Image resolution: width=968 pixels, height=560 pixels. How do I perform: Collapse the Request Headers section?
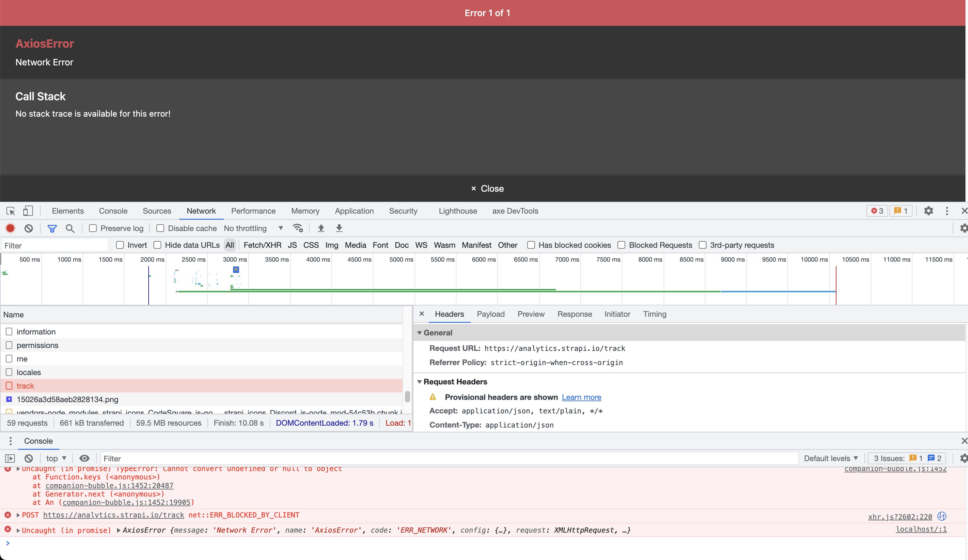[420, 381]
